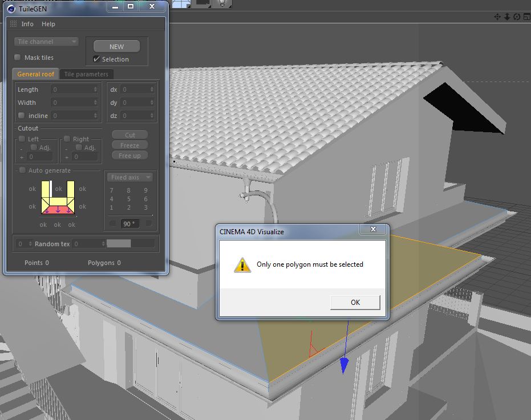Enable the Auto generate checkbox
This screenshot has width=531, height=420.
click(22, 170)
